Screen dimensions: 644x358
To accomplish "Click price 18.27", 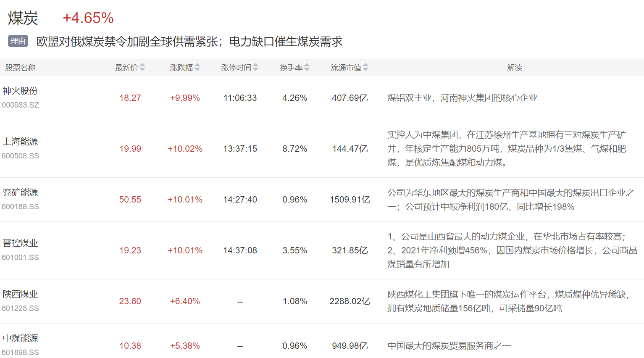I will tap(130, 98).
